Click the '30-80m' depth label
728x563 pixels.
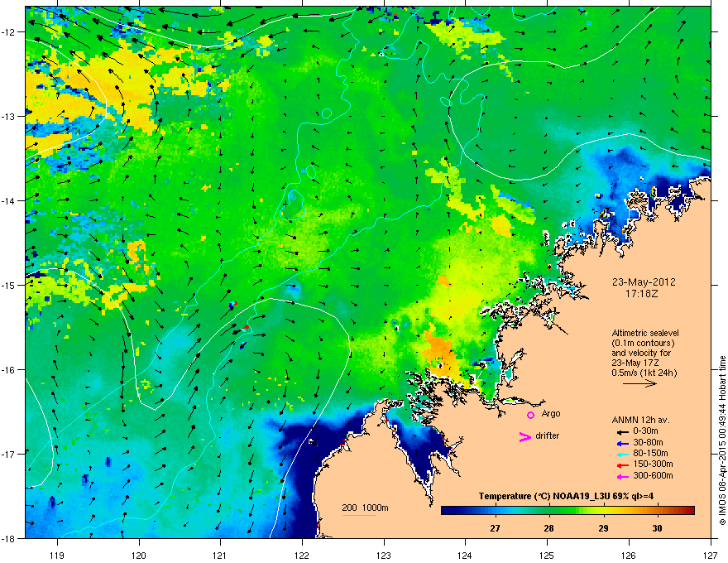648,442
